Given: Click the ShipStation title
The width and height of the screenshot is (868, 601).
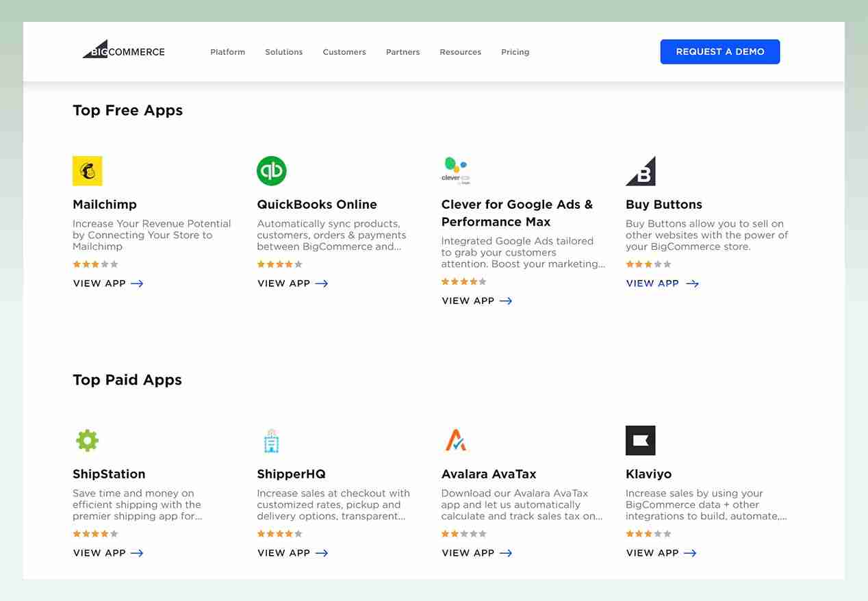Looking at the screenshot, I should point(109,474).
